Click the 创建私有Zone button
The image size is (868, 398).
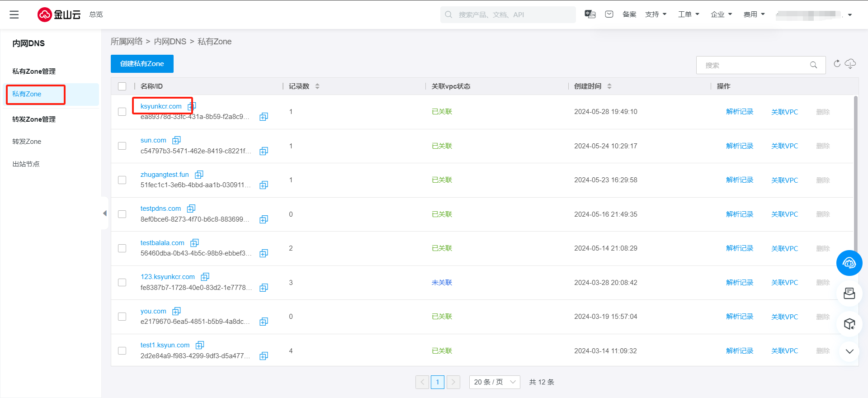point(142,64)
